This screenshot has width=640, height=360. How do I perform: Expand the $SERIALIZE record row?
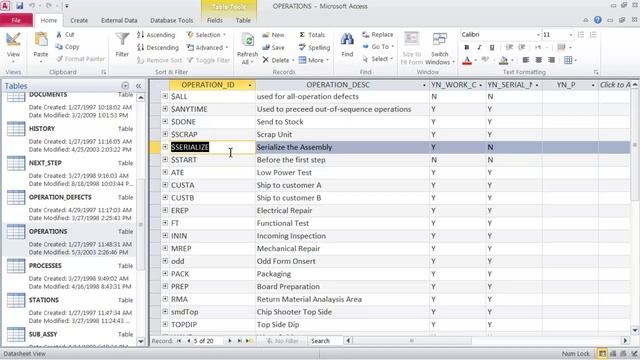tap(165, 147)
